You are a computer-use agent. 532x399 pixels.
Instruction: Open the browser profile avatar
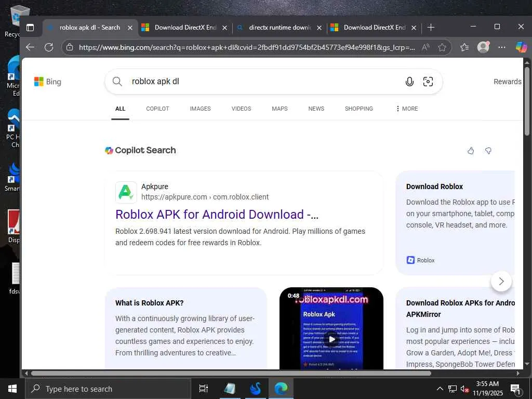tap(483, 47)
